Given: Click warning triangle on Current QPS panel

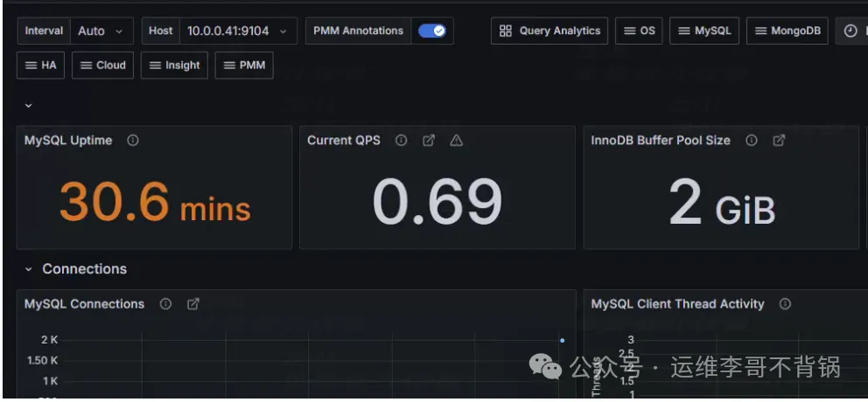Looking at the screenshot, I should pyautogui.click(x=456, y=141).
